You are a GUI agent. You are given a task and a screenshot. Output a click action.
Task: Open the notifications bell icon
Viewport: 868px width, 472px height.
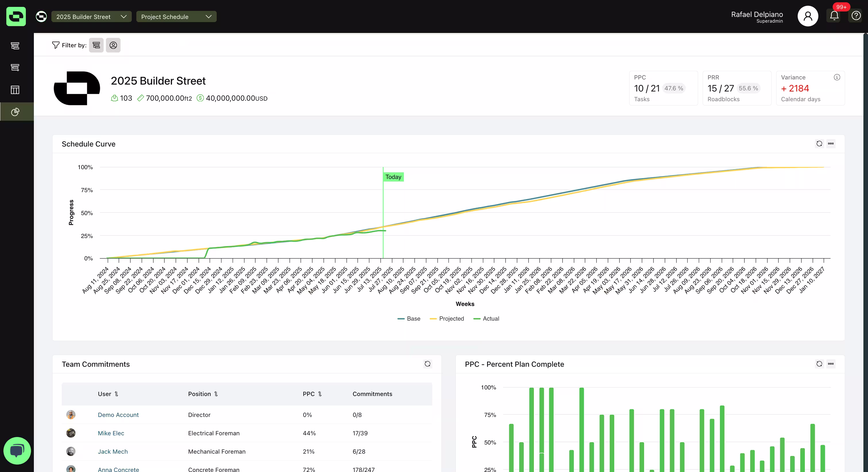(834, 16)
